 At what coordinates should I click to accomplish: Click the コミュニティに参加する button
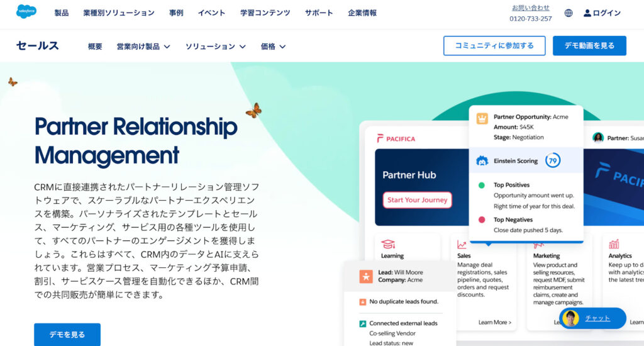(x=494, y=46)
